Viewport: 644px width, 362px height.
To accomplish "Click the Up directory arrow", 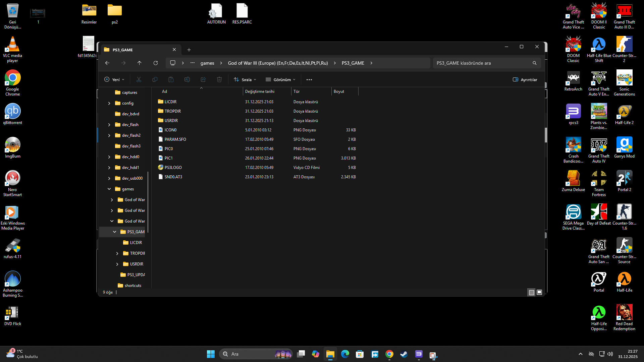I will click(x=139, y=63).
